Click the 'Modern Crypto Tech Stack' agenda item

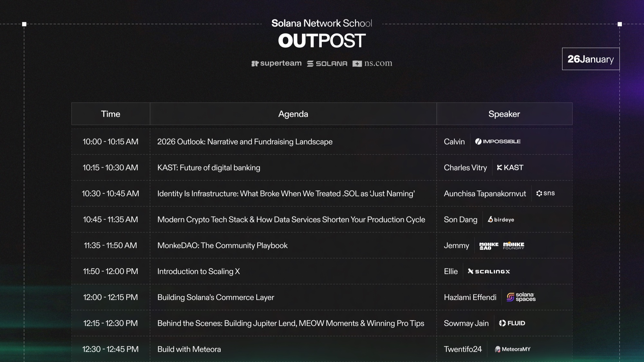[x=291, y=219]
